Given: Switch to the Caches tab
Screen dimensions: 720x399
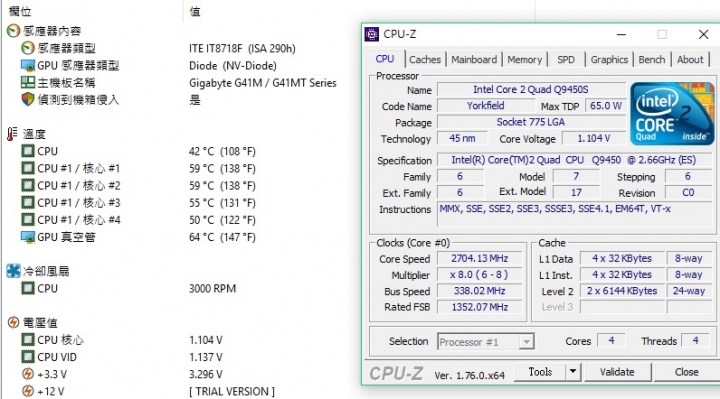Looking at the screenshot, I should pyautogui.click(x=425, y=60).
